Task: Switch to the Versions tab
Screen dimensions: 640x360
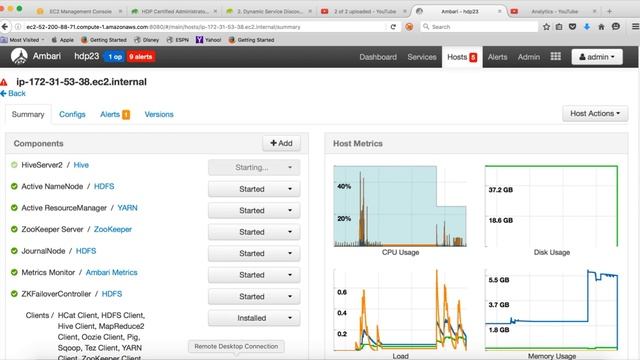Action: coord(159,114)
